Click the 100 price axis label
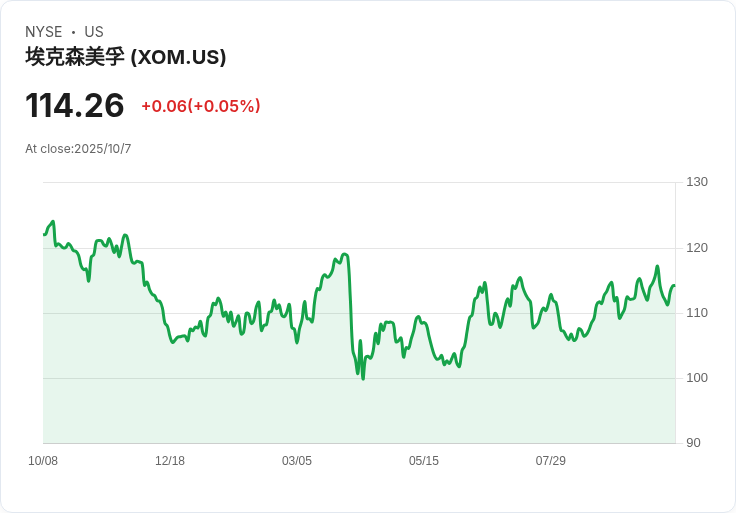 [697, 378]
